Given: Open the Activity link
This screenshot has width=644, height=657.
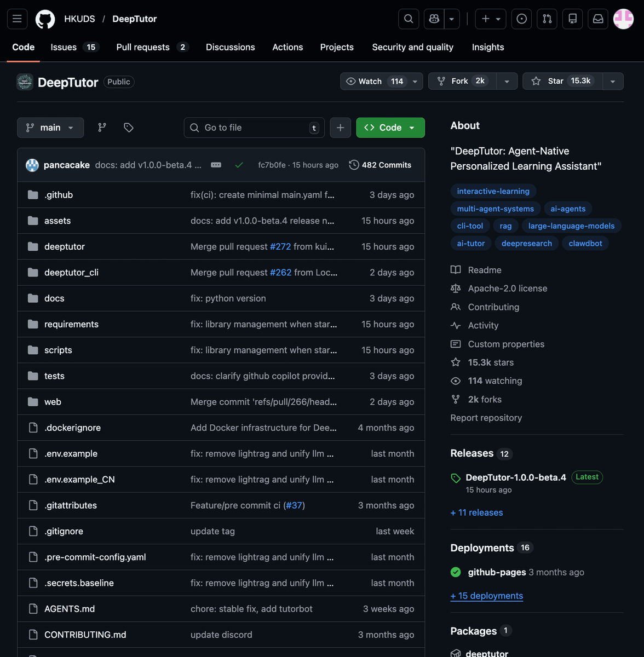Looking at the screenshot, I should 474,325.
